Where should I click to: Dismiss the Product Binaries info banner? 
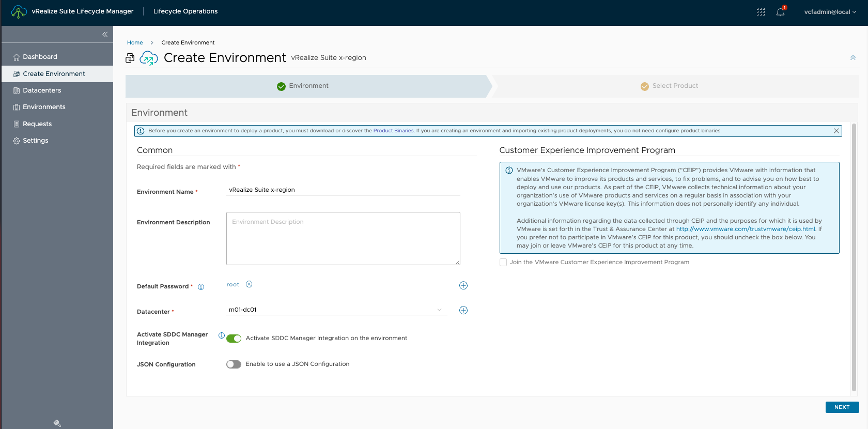coord(836,131)
